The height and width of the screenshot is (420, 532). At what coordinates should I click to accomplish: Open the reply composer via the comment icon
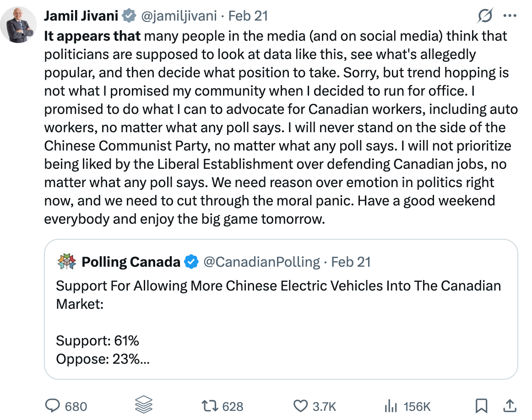[x=54, y=405]
